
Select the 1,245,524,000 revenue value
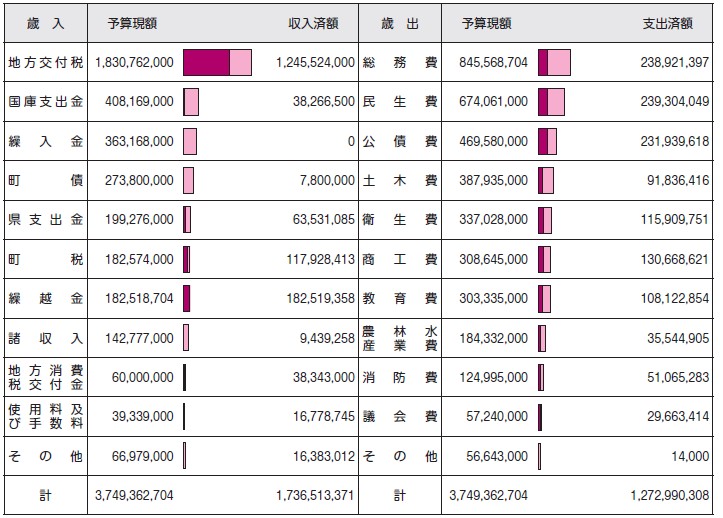[315, 62]
